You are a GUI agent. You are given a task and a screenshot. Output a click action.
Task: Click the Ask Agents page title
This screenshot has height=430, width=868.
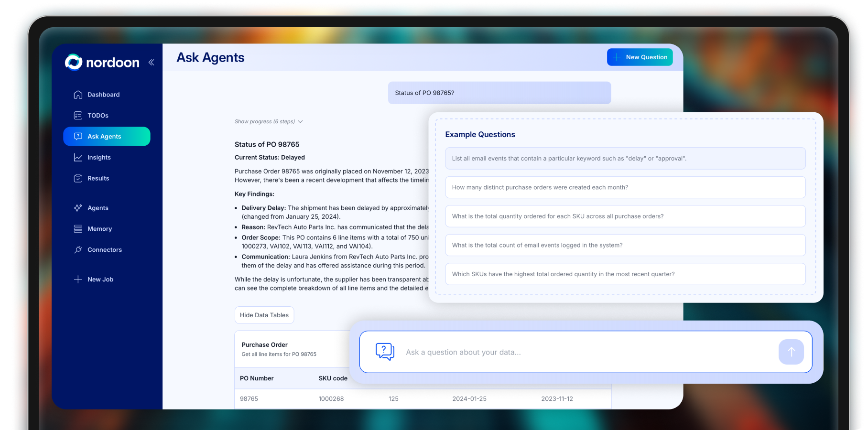click(210, 58)
